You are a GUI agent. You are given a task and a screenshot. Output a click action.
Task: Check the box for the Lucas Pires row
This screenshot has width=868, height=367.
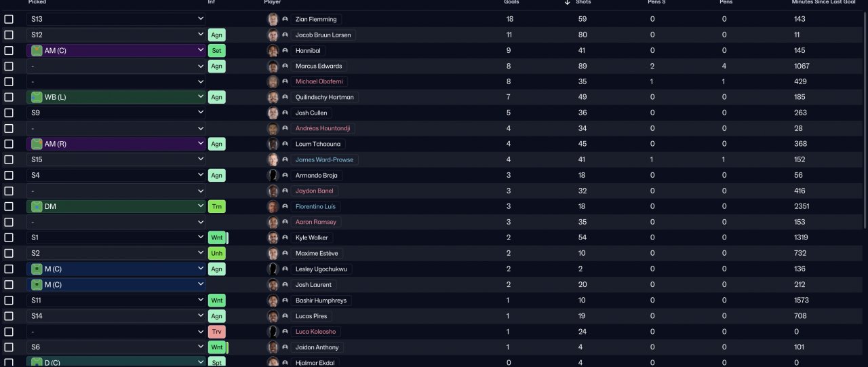click(9, 316)
